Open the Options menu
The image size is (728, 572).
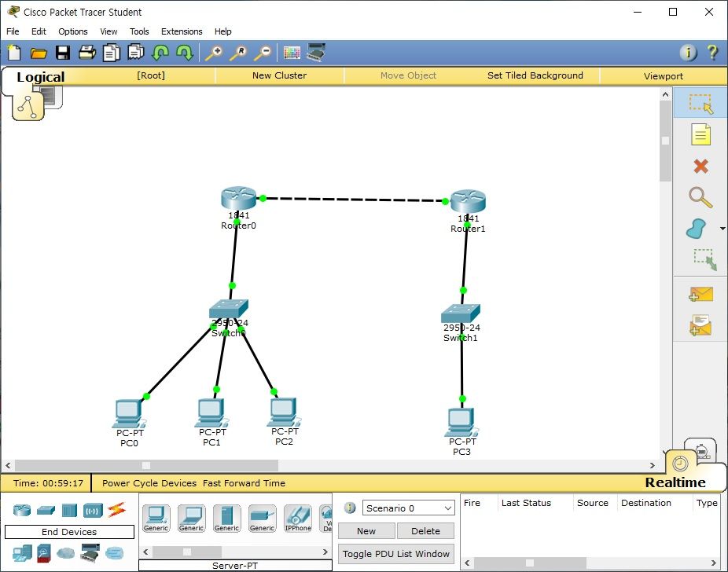[x=73, y=31]
